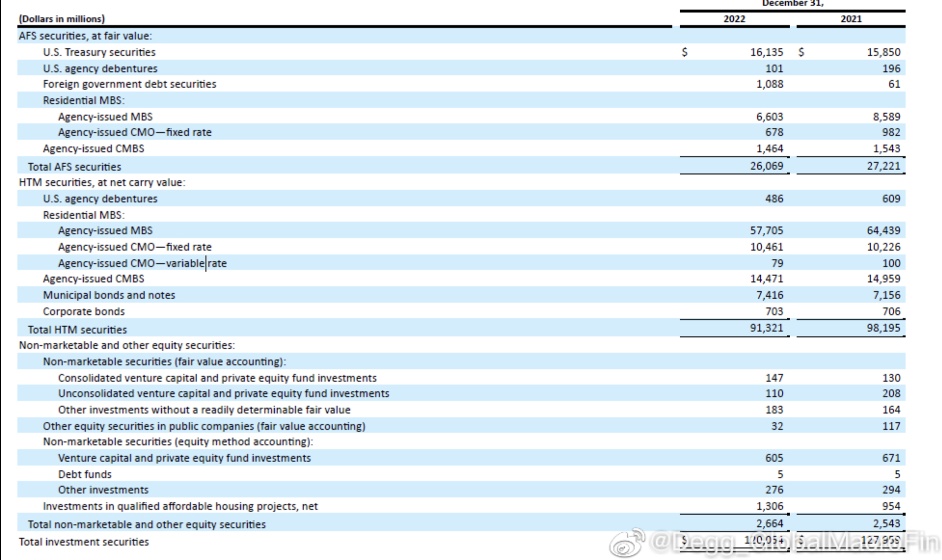Click the 98,195 total HTM 2021 value

point(883,328)
